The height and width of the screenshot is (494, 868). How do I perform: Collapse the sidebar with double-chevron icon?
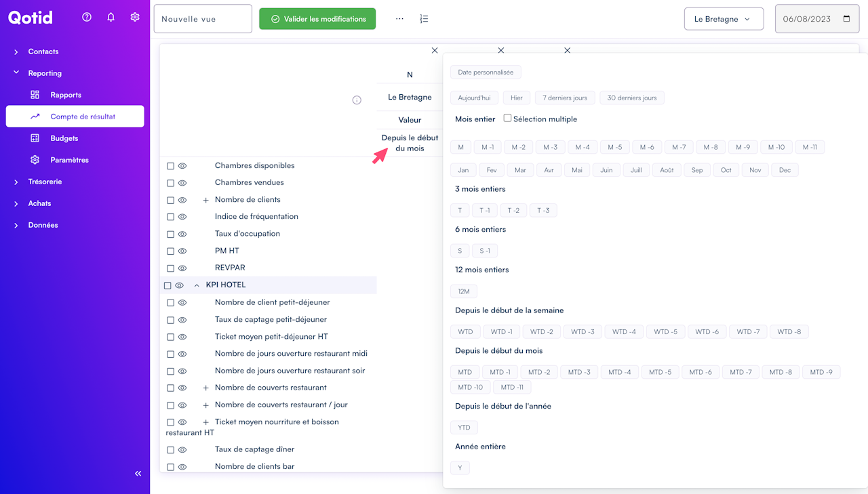[x=138, y=474]
